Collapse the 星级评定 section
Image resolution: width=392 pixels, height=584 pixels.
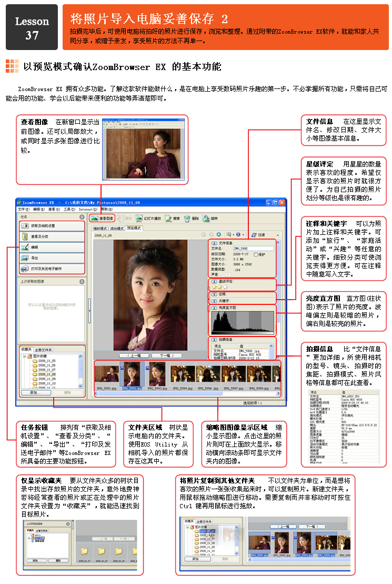point(215,282)
